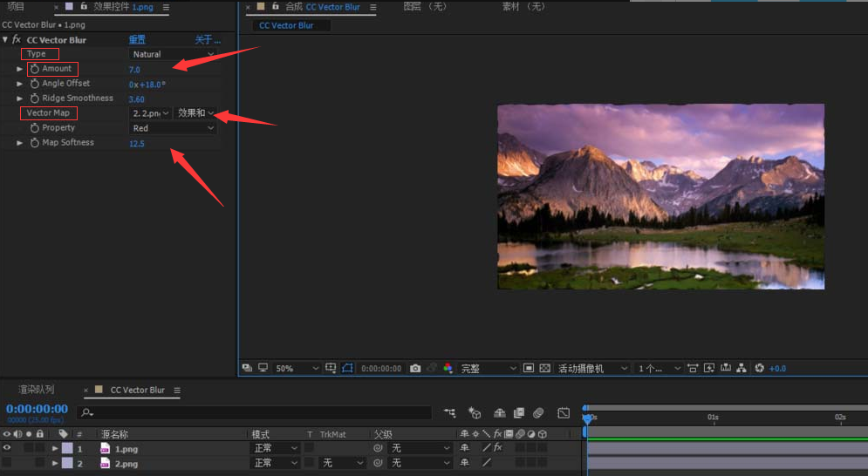
Task: Toggle the shy layers icon in timeline
Action: coord(499,413)
